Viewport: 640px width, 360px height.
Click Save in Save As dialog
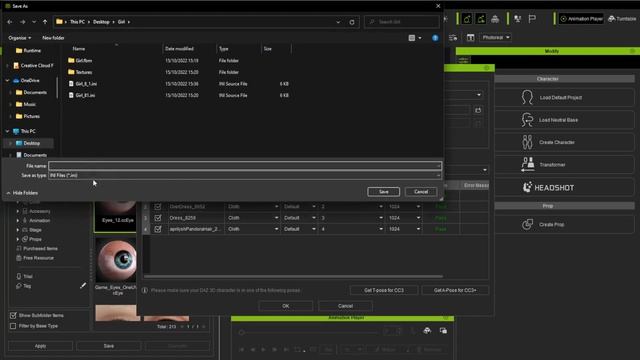pyautogui.click(x=383, y=192)
